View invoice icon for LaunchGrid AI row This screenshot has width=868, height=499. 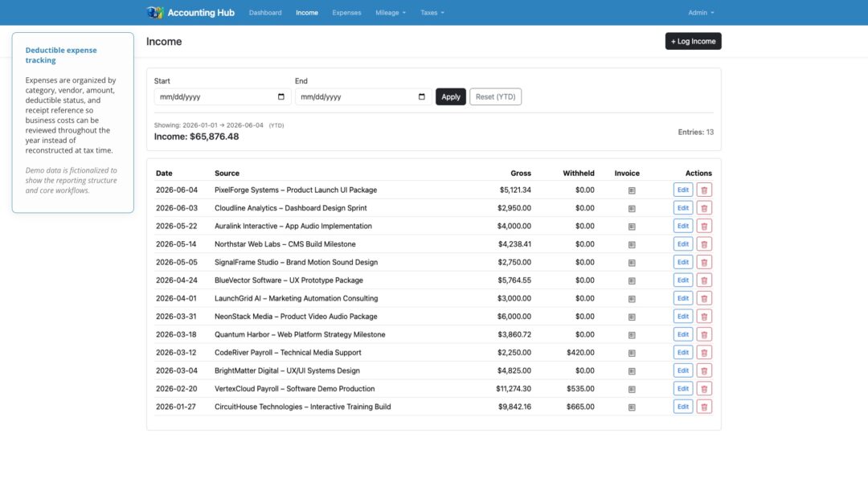(x=632, y=299)
